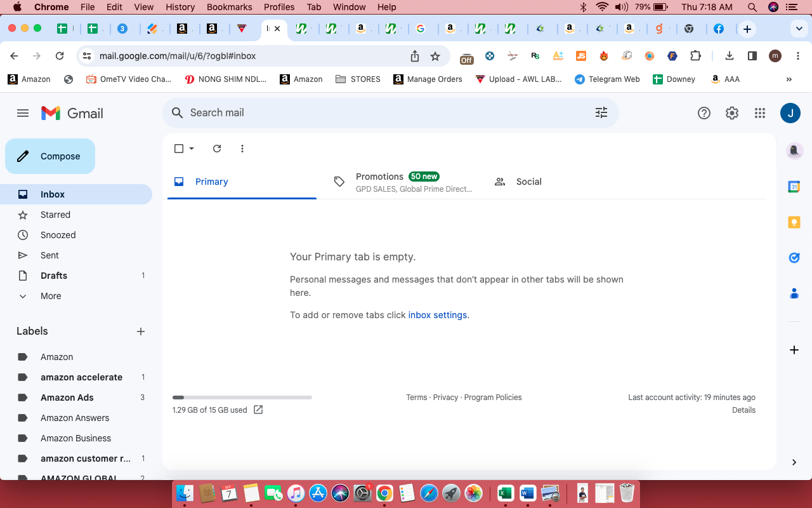Open Finder from the Dock
The image size is (812, 508).
coord(185,493)
